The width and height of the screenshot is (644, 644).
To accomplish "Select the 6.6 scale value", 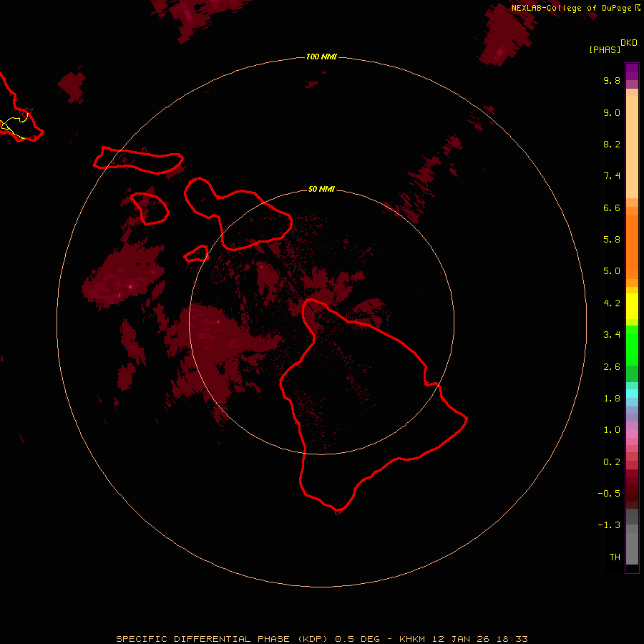I will (x=612, y=208).
